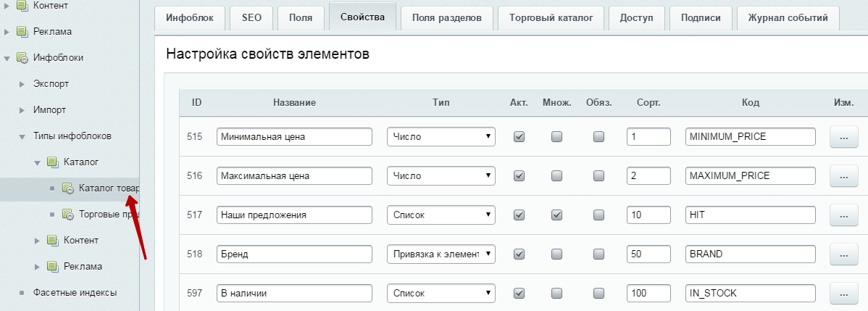Open the Журнал событий tab
Viewport: 868px width, 311px height.
coord(788,17)
